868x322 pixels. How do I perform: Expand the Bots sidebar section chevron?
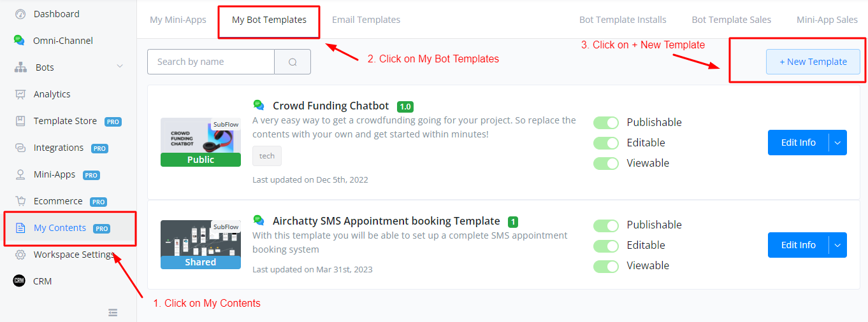click(x=120, y=67)
